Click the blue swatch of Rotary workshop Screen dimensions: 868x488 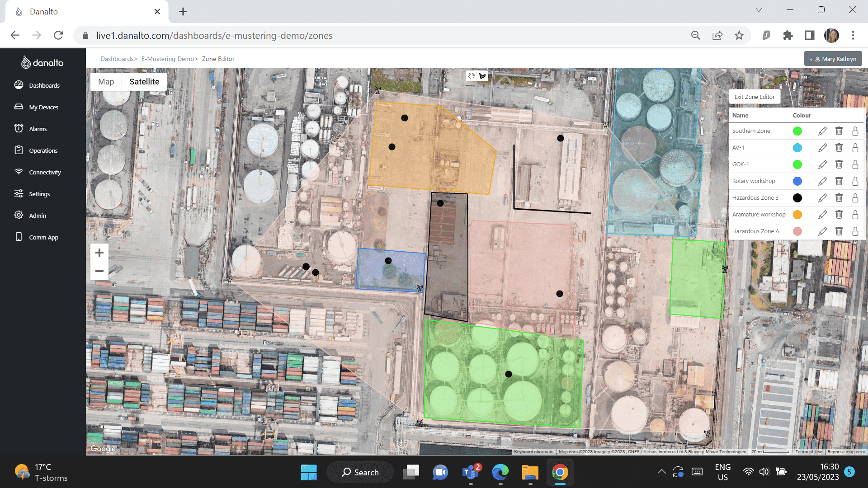coord(797,181)
